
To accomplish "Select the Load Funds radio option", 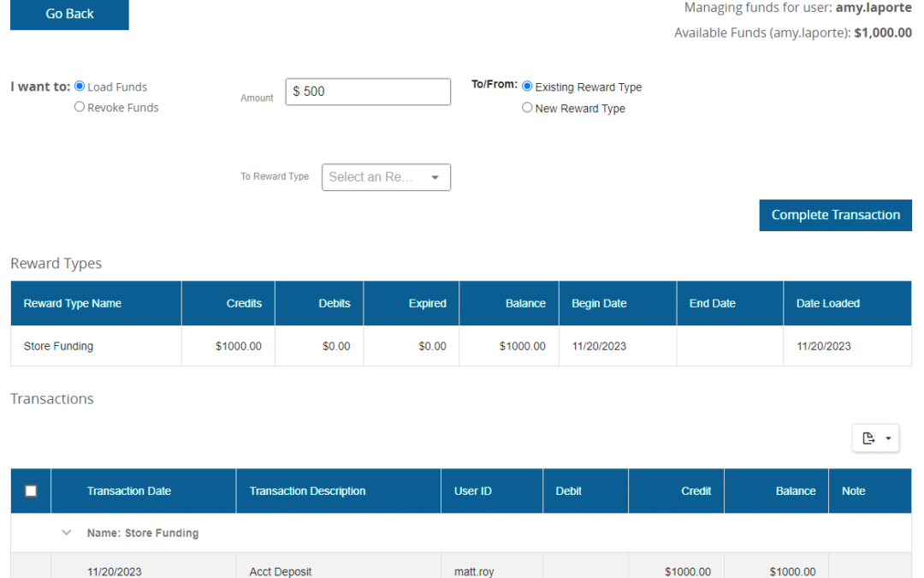I will (x=80, y=86).
